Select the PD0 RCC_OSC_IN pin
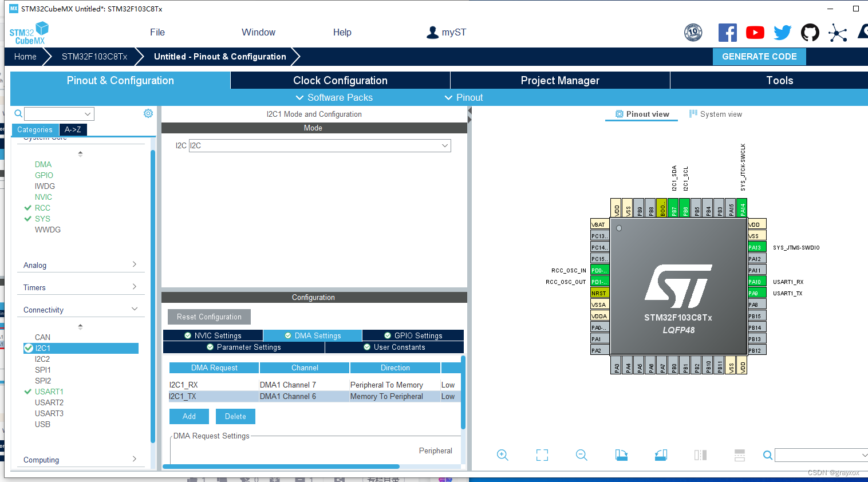The height and width of the screenshot is (482, 868). (599, 270)
